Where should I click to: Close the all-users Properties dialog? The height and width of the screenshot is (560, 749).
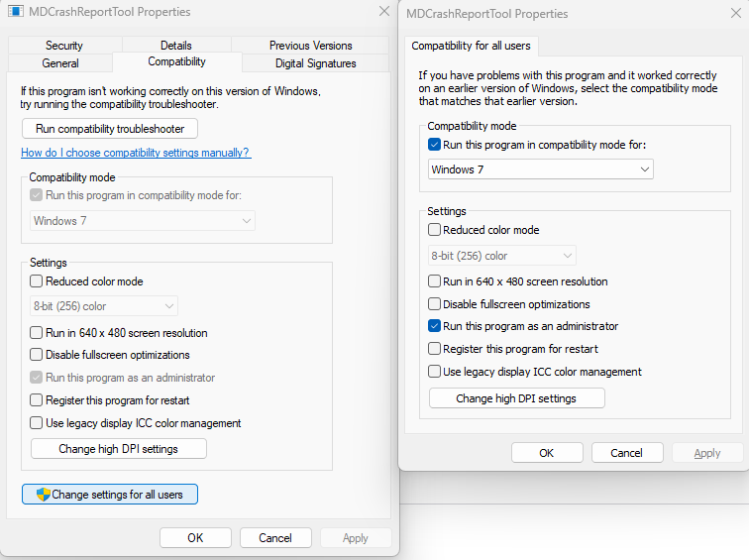tap(733, 14)
